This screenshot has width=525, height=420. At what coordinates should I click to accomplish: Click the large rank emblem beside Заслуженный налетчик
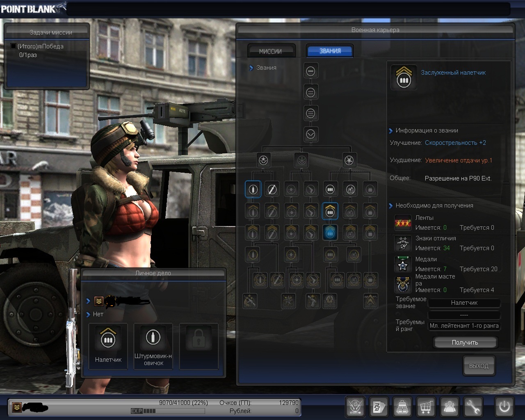404,77
